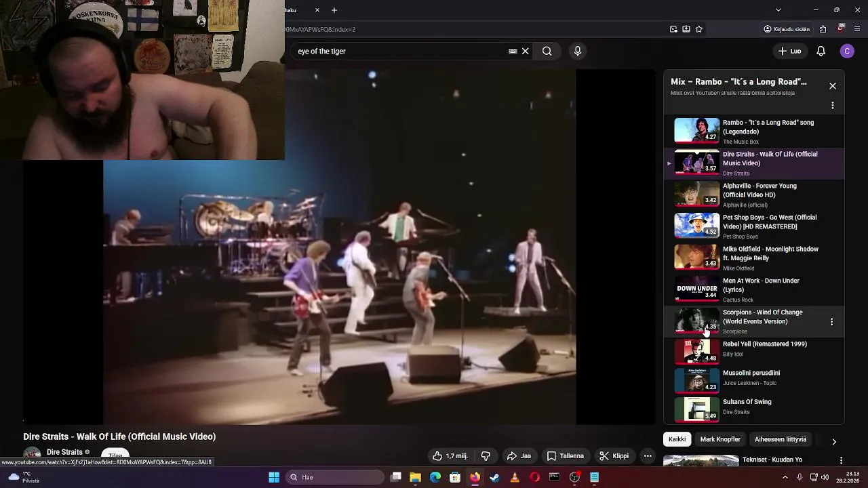Select the Kaikki filter chip
The image size is (868, 488).
(x=677, y=439)
